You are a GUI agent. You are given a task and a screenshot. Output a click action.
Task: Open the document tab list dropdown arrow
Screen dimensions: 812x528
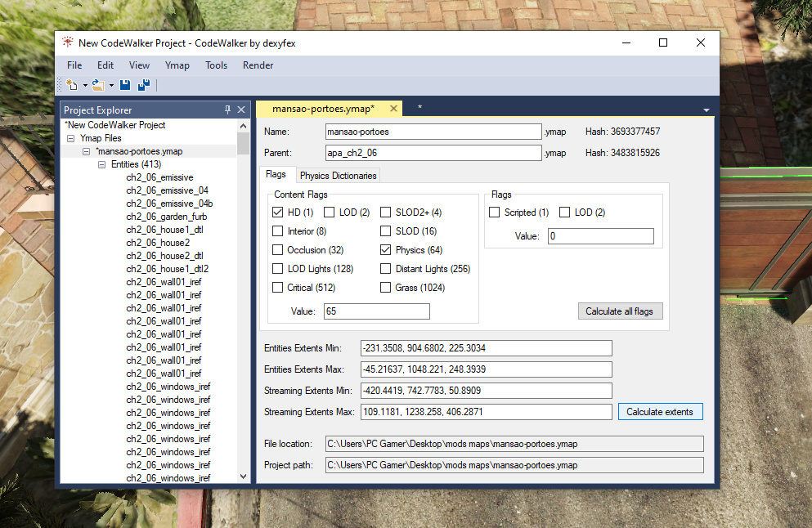706,109
